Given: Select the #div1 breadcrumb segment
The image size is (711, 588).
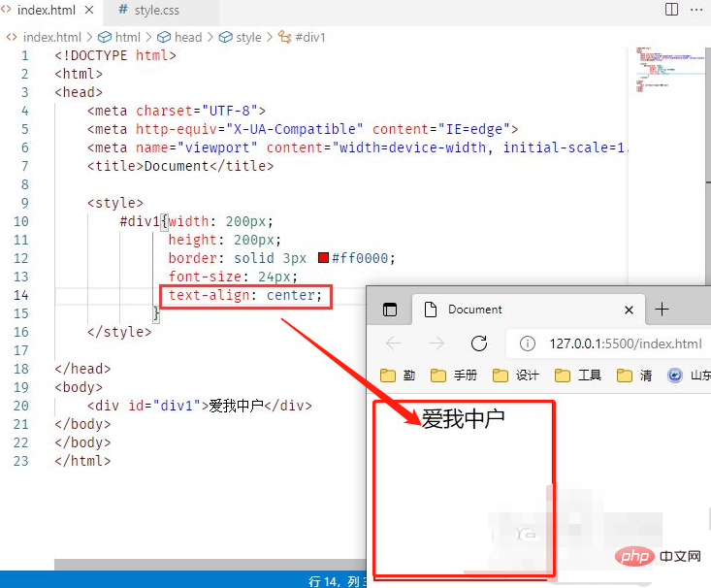Looking at the screenshot, I should (302, 37).
